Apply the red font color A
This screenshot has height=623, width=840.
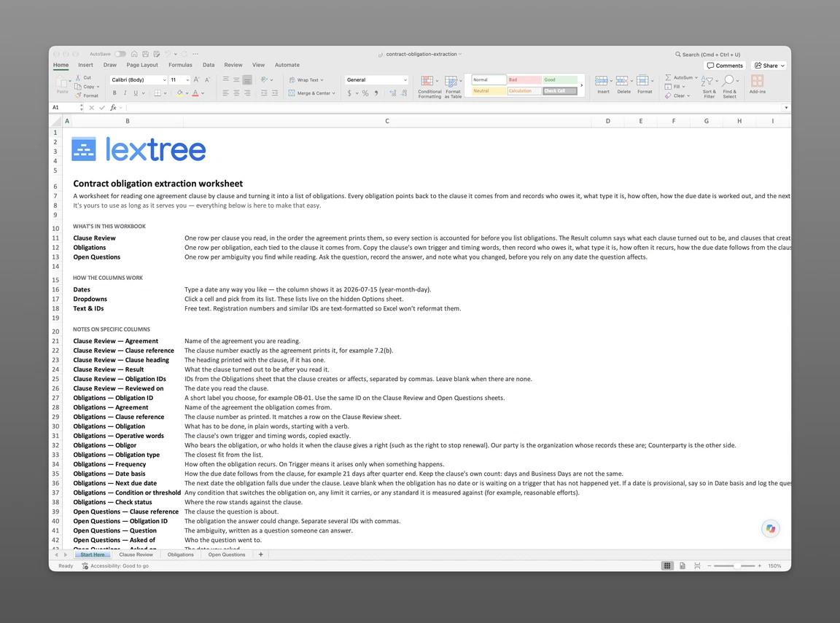coord(195,93)
